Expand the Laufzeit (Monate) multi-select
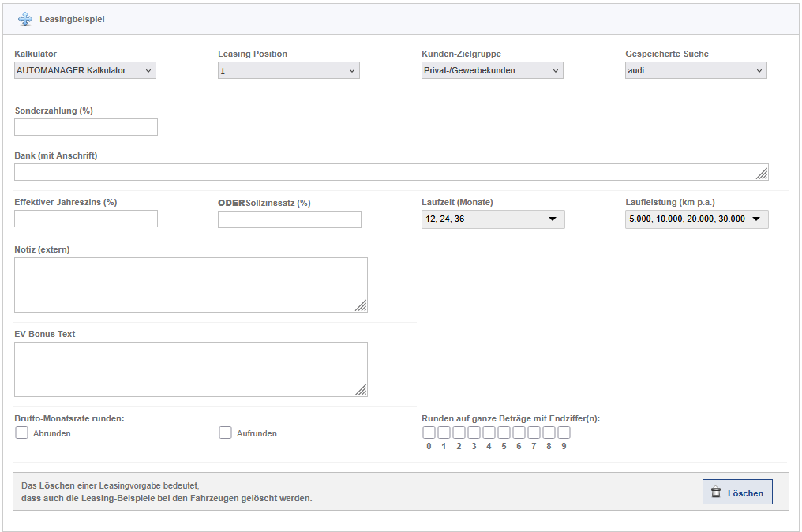This screenshot has width=802, height=532. point(493,219)
